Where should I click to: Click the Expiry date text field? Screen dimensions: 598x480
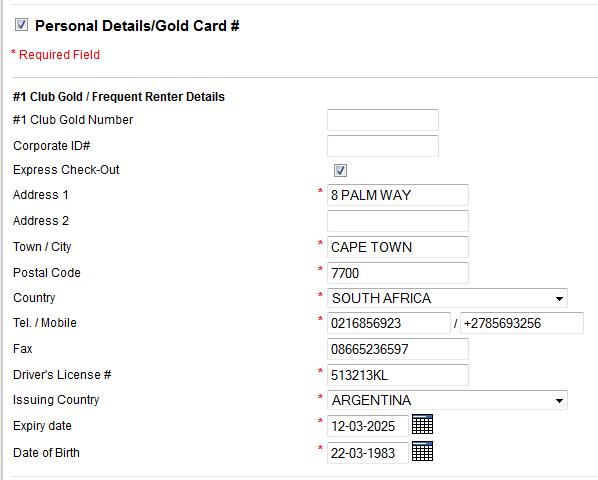[x=368, y=426]
